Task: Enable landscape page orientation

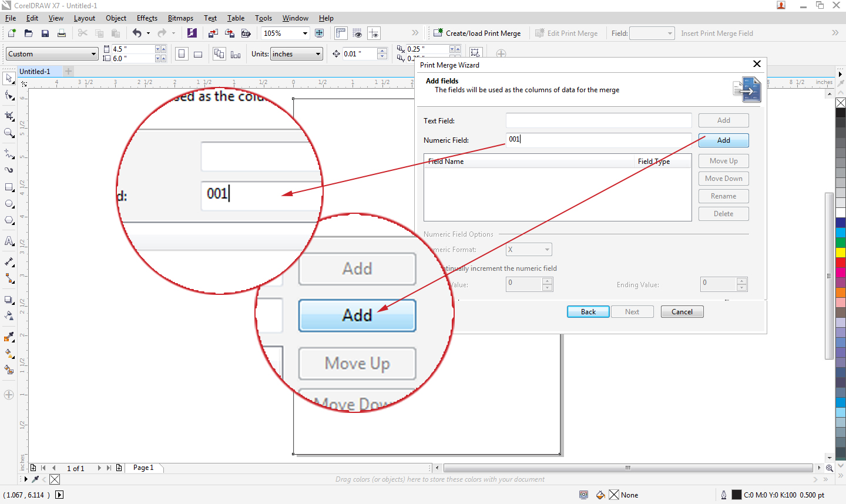Action: (x=198, y=53)
